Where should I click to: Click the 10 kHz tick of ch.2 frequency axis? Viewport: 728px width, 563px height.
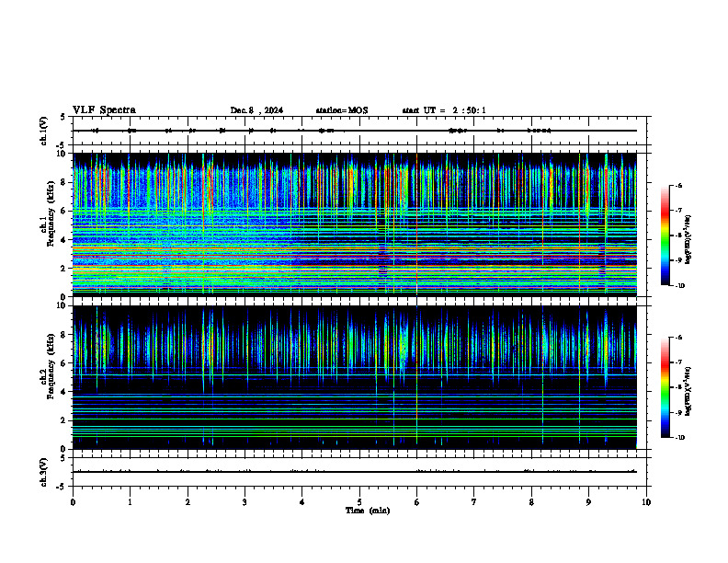click(63, 306)
